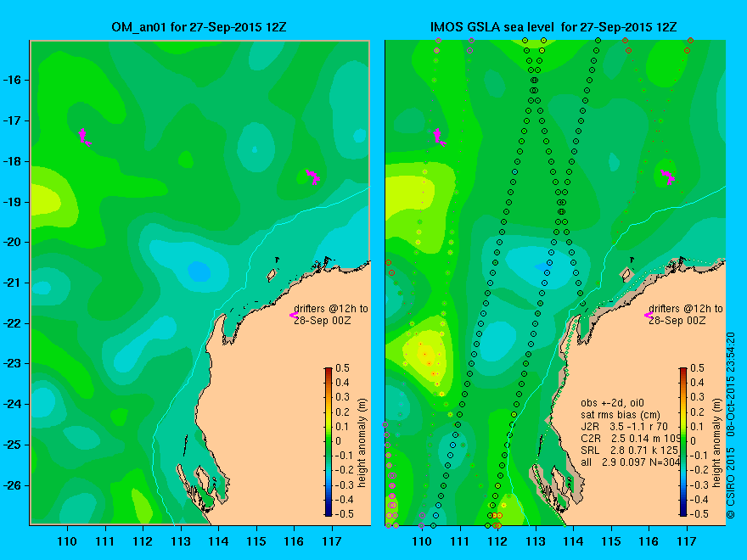Viewport: 747px width, 560px height.
Task: Click the © CSIRO 2015 timestamp text
Action: click(731, 426)
